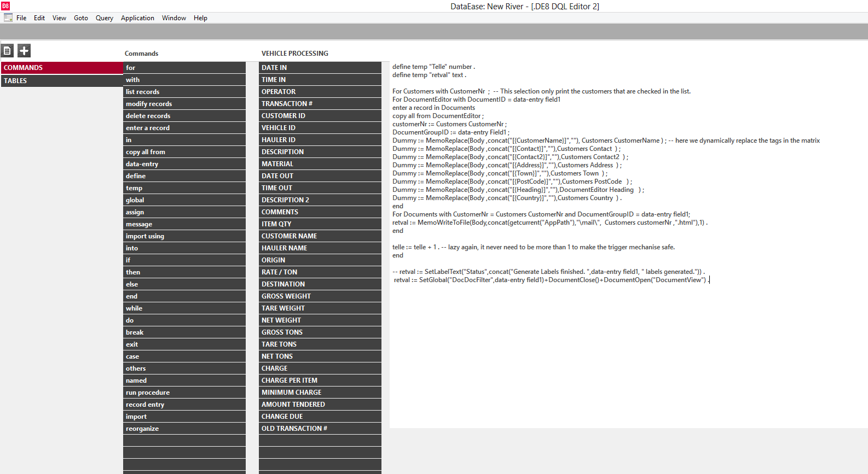Click the 'reorganize' command entry

(x=184, y=429)
